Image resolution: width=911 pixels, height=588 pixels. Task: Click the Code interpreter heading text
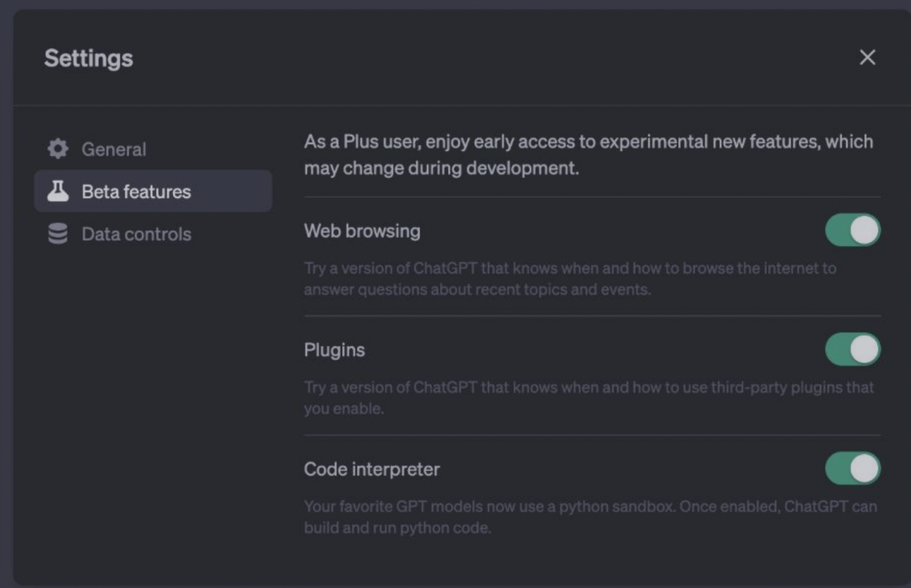pyautogui.click(x=372, y=469)
